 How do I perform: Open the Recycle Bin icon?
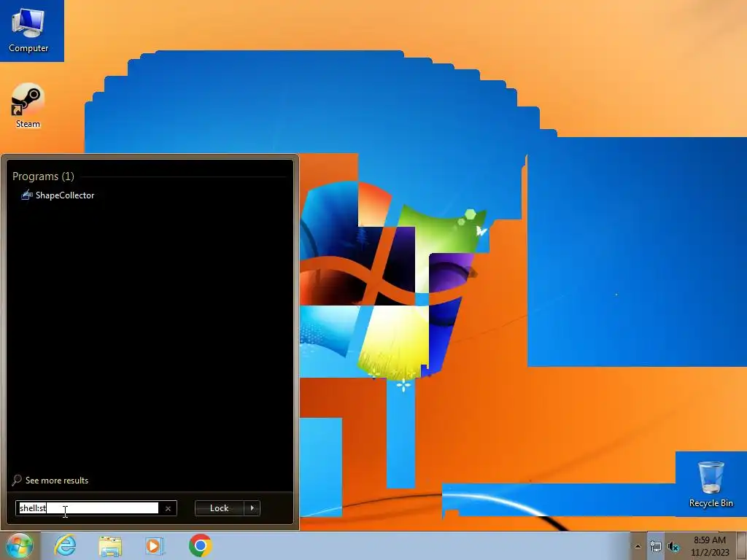[x=711, y=484]
